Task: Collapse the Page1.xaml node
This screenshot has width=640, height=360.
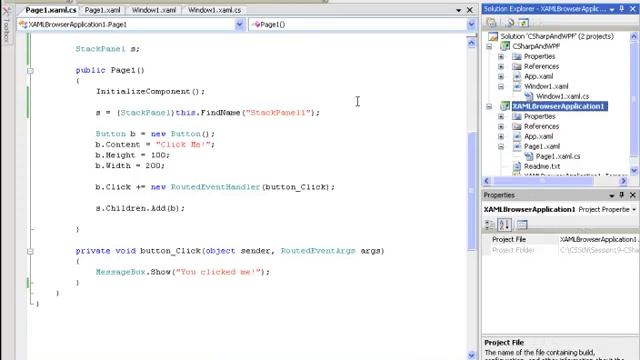Action: coord(501,147)
